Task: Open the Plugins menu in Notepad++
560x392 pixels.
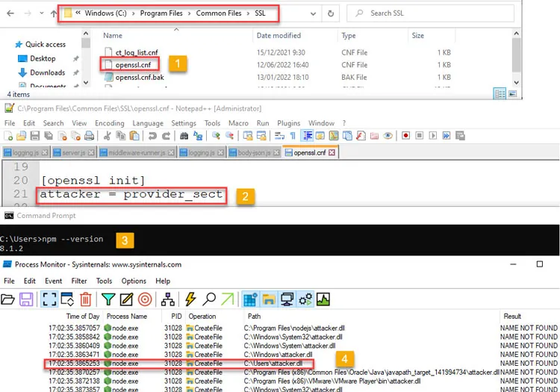Action: pyautogui.click(x=288, y=123)
